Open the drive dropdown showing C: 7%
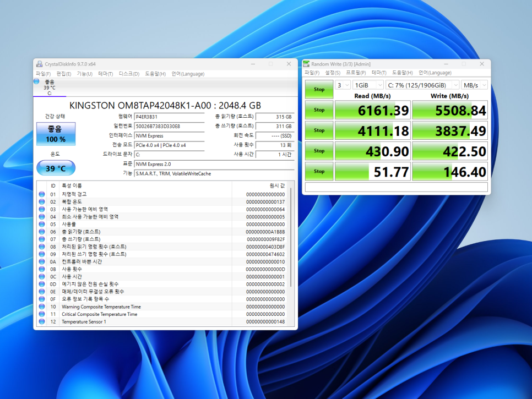The image size is (532, 399). [423, 85]
